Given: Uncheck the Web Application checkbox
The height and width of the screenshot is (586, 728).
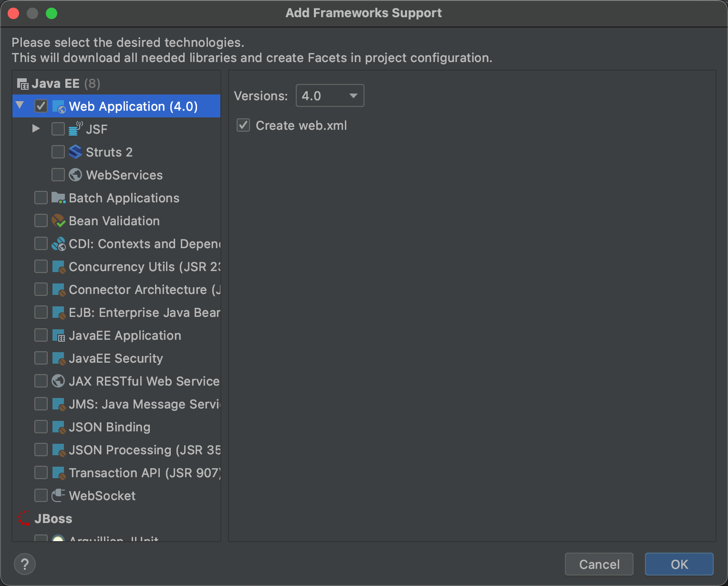Looking at the screenshot, I should 41,106.
